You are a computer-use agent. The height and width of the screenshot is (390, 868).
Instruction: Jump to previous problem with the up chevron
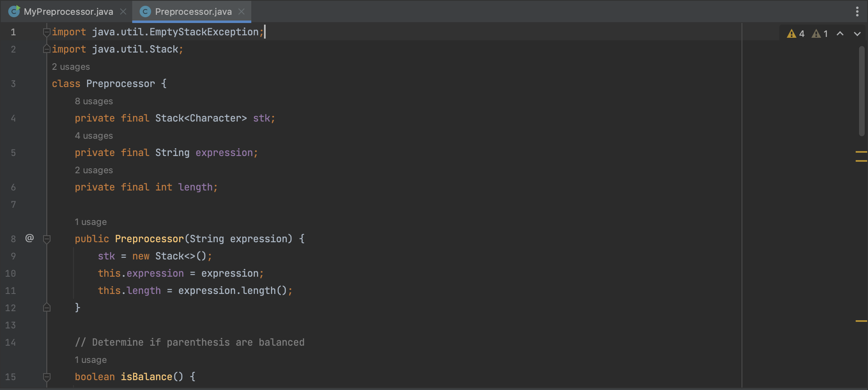pos(840,34)
